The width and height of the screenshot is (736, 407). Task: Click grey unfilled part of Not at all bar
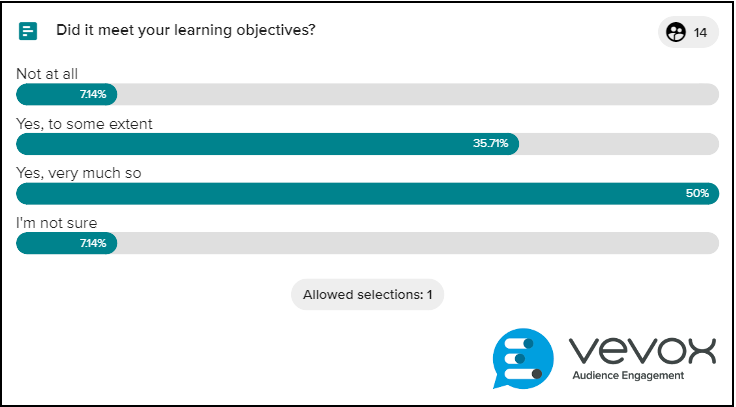[418, 94]
